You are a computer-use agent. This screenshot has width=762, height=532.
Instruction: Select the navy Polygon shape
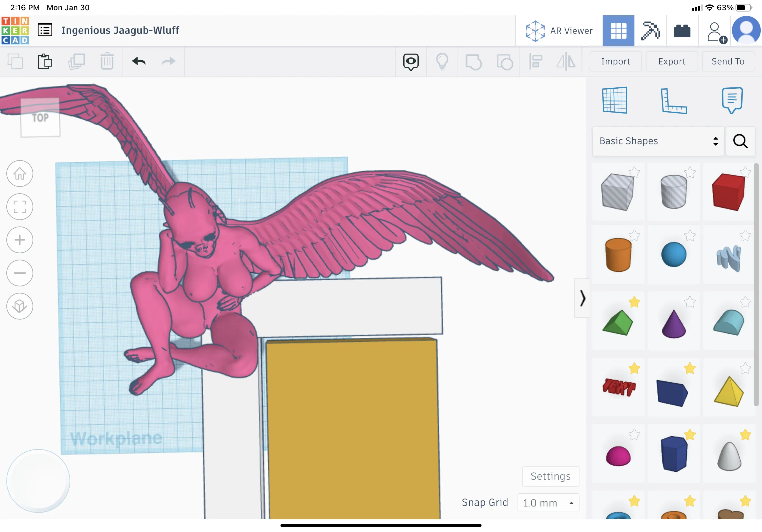click(674, 454)
